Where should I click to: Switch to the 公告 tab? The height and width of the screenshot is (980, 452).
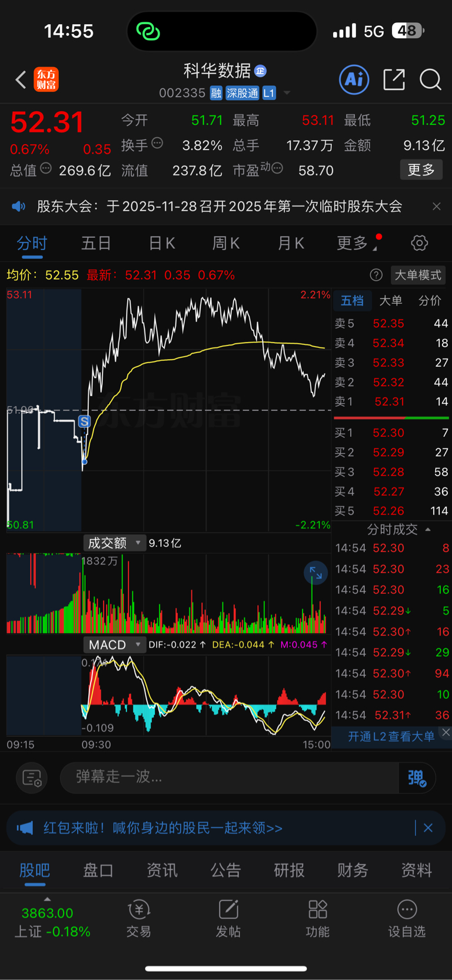[225, 871]
